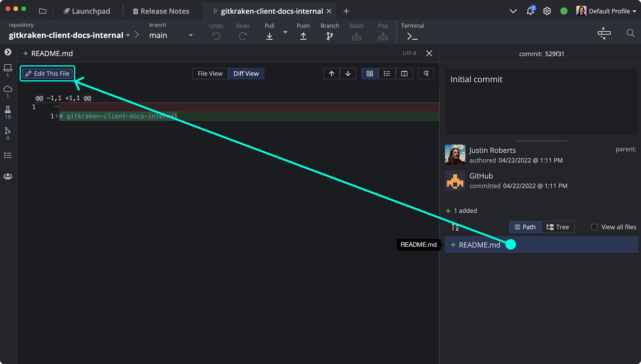Click Justin Roberts avatar

point(455,155)
